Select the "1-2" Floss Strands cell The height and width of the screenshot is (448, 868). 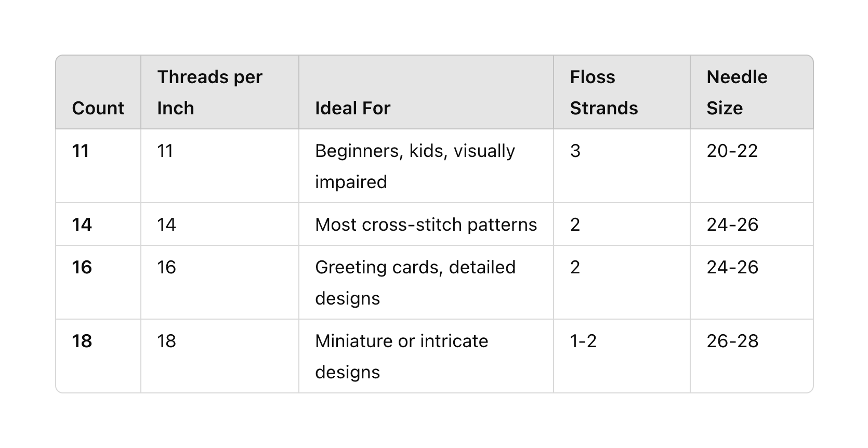point(583,341)
